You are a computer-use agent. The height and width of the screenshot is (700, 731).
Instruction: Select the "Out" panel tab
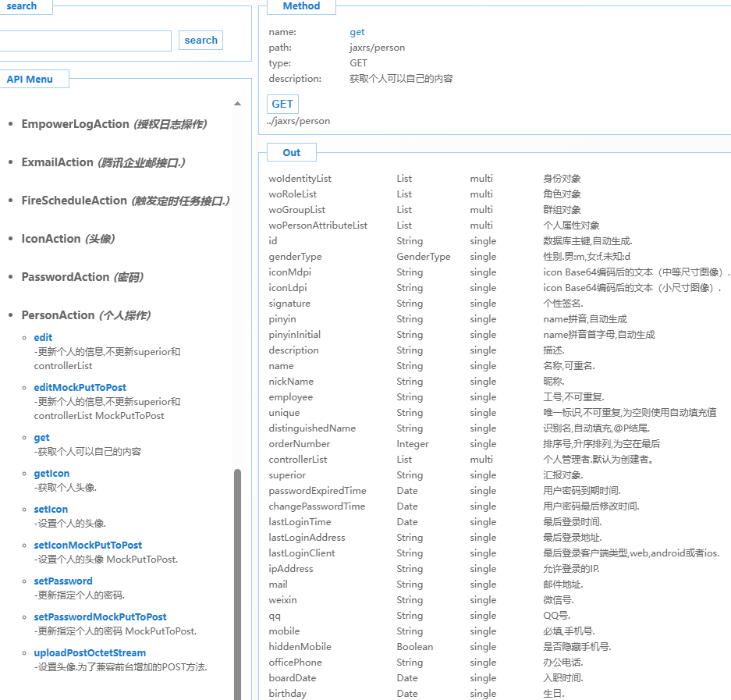(x=291, y=151)
